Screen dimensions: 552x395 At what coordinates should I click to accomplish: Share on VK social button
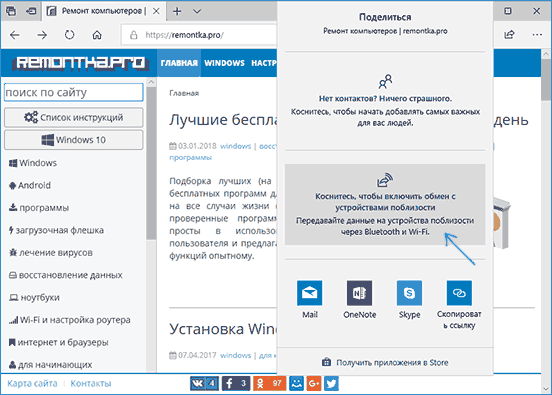coord(204,383)
